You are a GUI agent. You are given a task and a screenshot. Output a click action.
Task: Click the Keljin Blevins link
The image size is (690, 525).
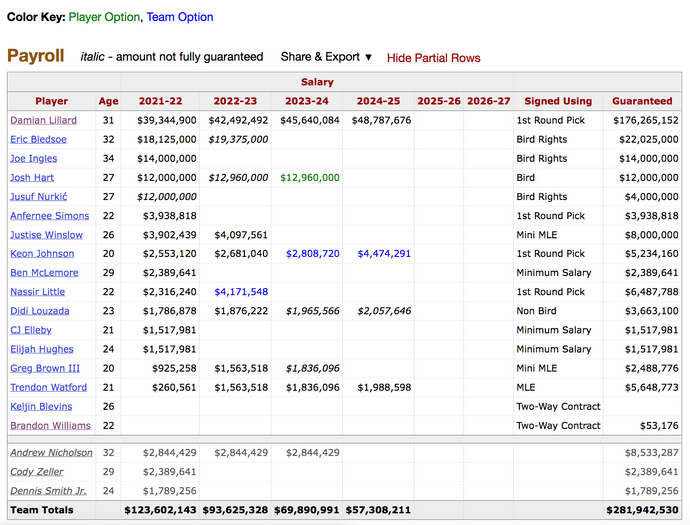41,406
